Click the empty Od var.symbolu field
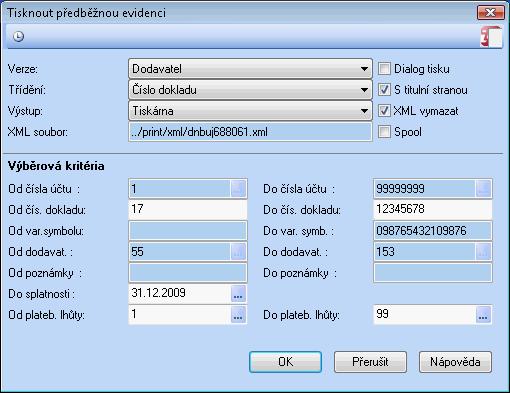 pyautogui.click(x=188, y=231)
